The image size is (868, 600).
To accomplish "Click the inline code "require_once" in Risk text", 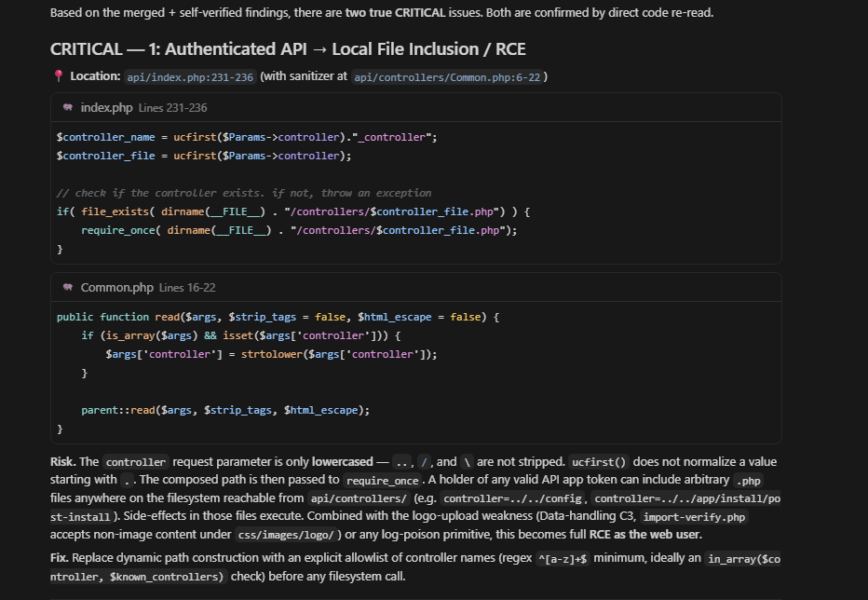I will pyautogui.click(x=383, y=481).
